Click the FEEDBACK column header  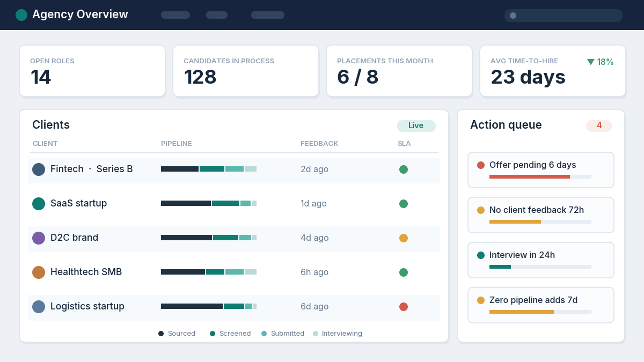tap(319, 144)
